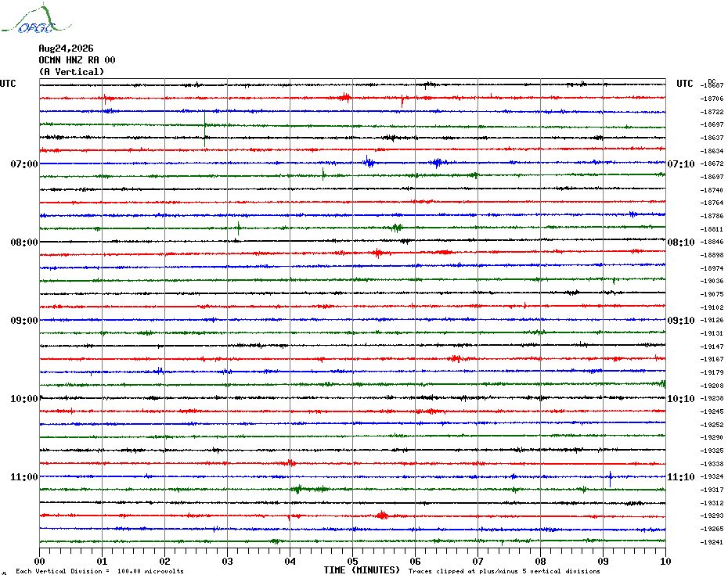Viewport: 728px width, 582px height.
Task: Click the DC offset value "-19317"
Action: [x=712, y=490]
